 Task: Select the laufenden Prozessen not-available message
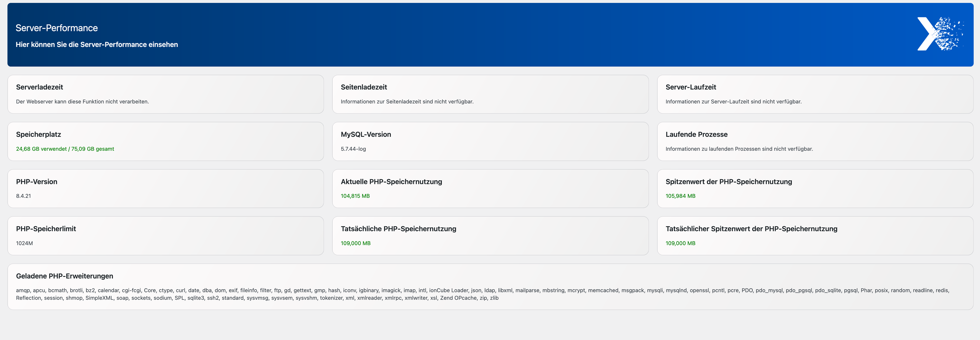point(739,149)
